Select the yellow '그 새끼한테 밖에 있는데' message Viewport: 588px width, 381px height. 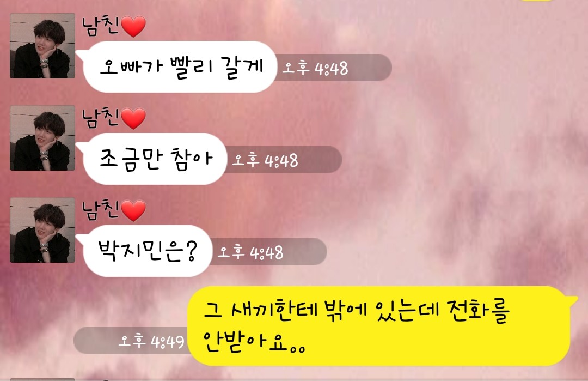tap(381, 326)
